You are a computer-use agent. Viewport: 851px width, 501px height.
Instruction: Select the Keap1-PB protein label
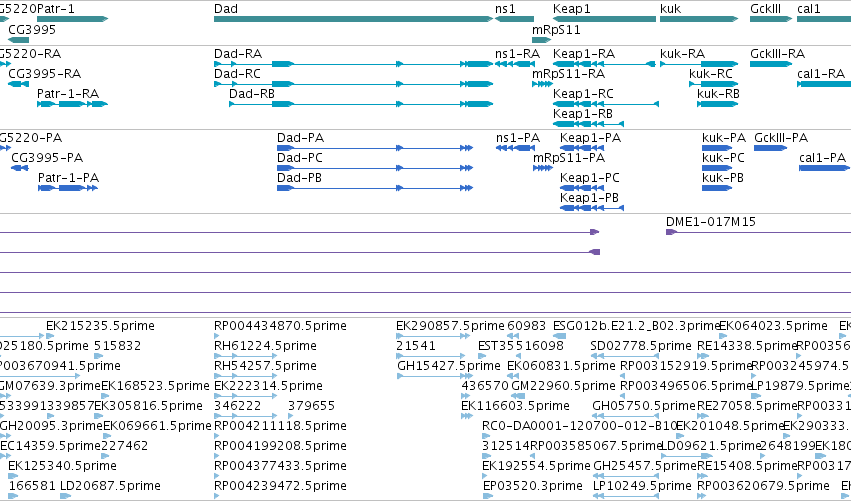coord(589,198)
